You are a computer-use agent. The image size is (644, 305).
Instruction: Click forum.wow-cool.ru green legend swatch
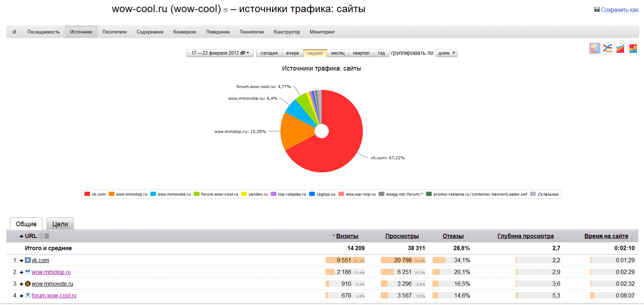click(x=197, y=194)
